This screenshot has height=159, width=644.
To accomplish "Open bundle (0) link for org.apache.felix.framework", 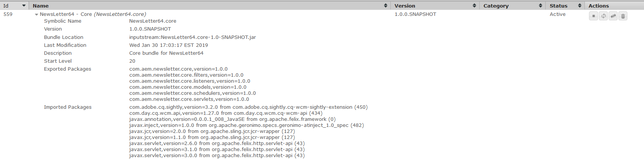I will [332, 119].
